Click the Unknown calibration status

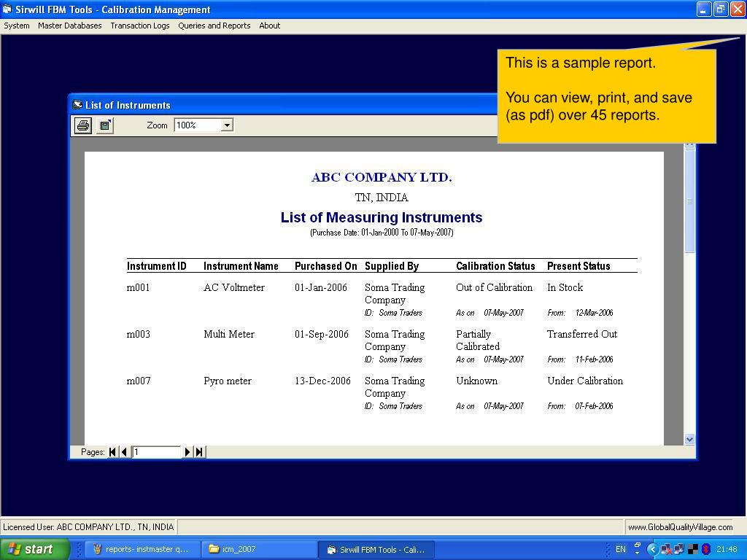[x=476, y=381]
